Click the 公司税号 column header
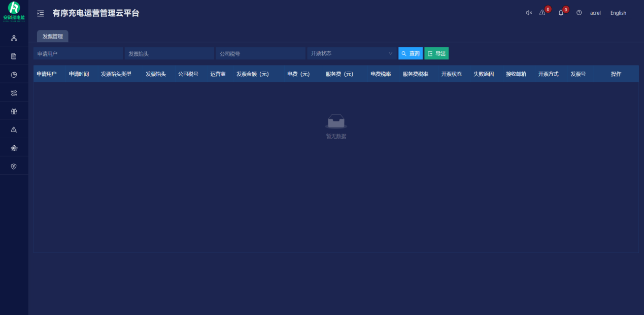The image size is (644, 315). [188, 74]
